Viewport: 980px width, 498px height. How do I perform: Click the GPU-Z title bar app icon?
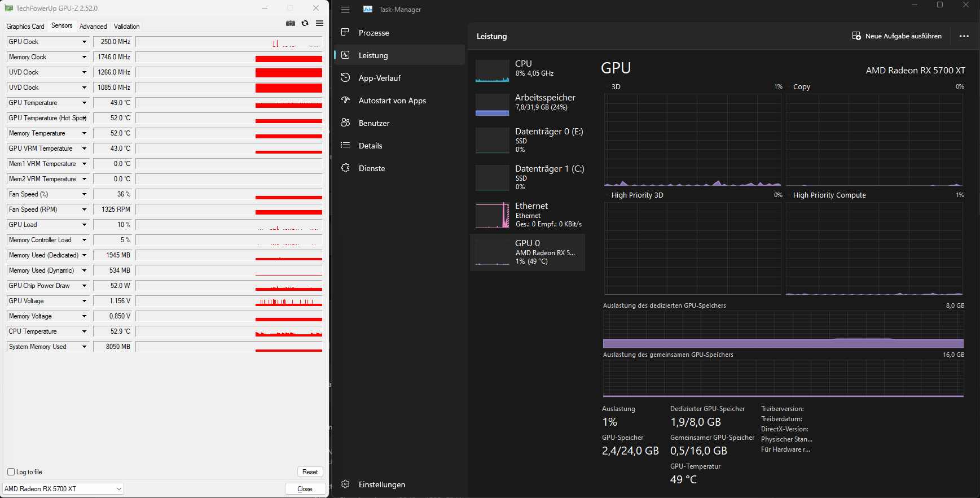click(x=9, y=8)
